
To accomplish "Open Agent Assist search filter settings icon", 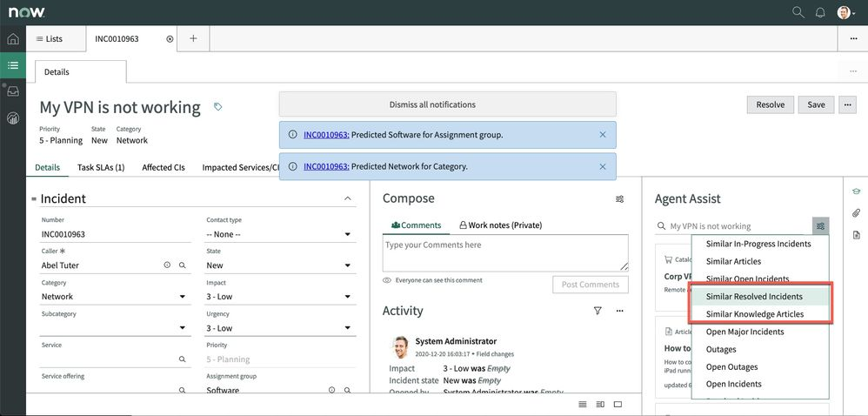I will [x=820, y=226].
